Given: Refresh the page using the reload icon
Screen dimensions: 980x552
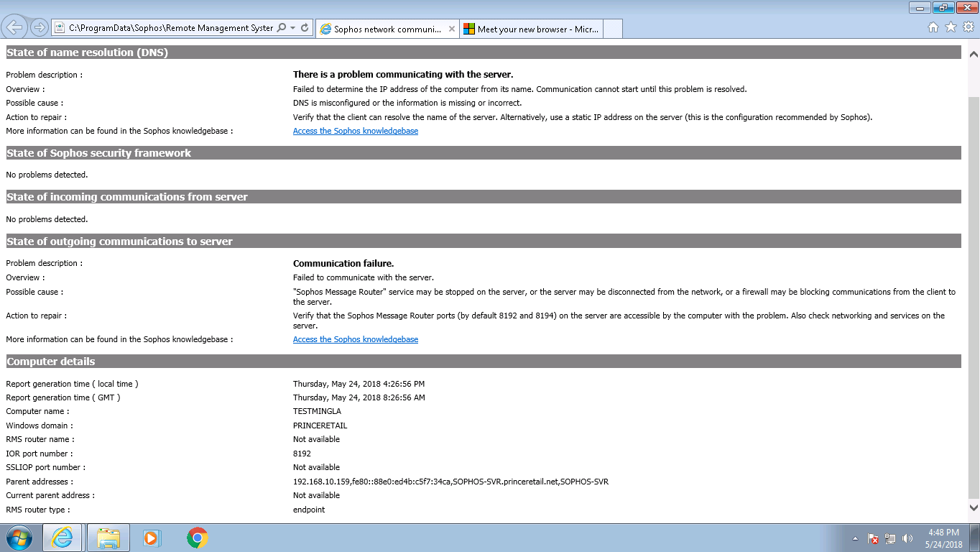Looking at the screenshot, I should (x=305, y=28).
